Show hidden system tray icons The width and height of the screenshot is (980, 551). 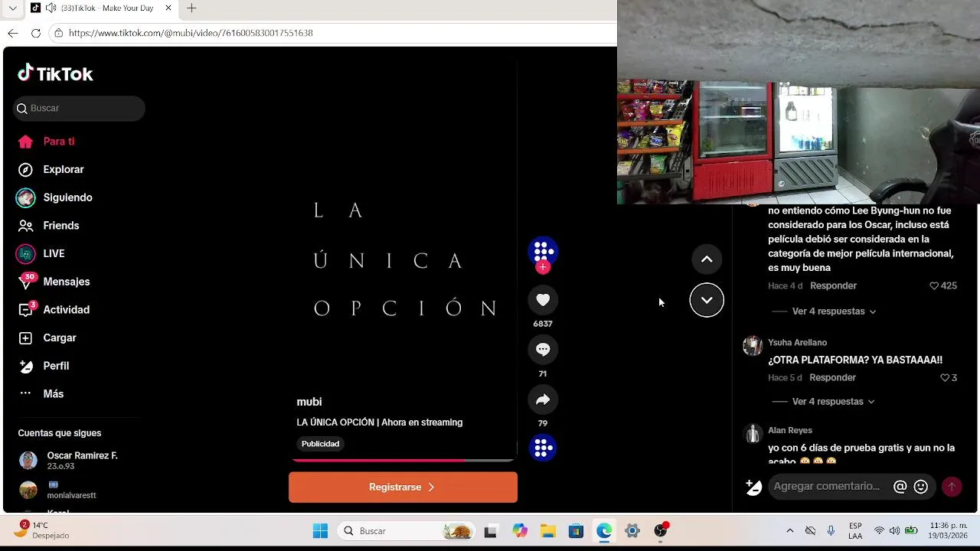click(x=790, y=531)
